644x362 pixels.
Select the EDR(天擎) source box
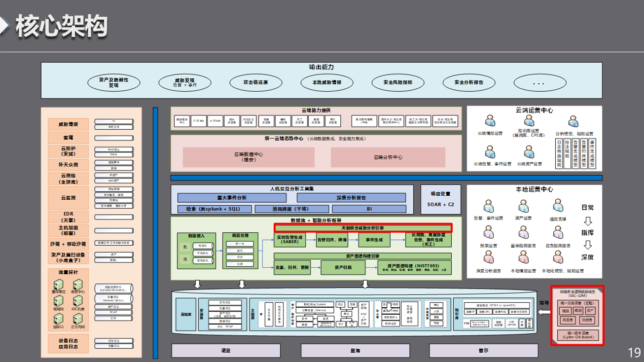click(69, 217)
